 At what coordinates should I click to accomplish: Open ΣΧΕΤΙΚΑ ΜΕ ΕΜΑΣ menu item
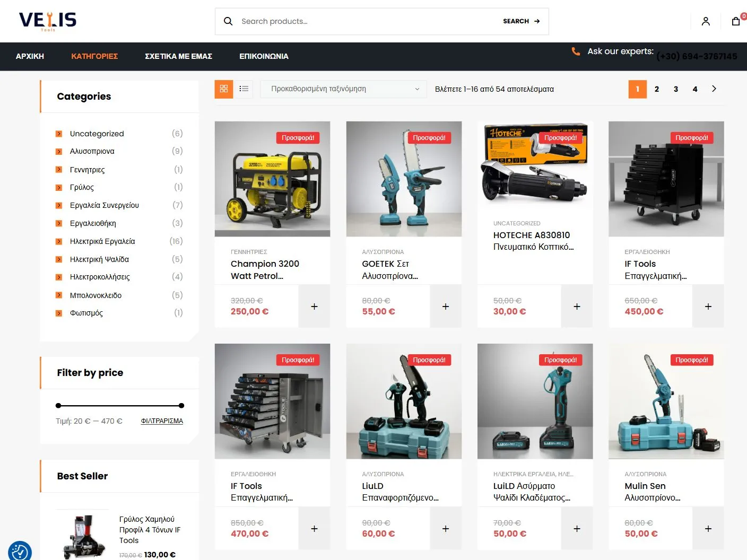click(179, 56)
